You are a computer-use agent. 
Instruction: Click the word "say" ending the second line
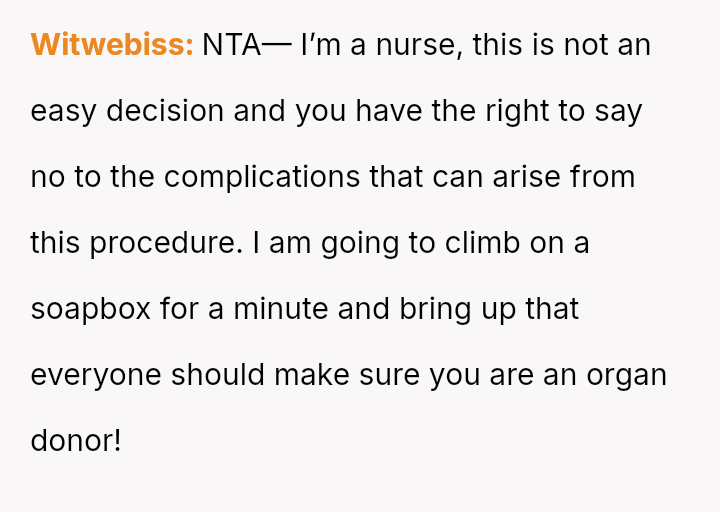(618, 113)
